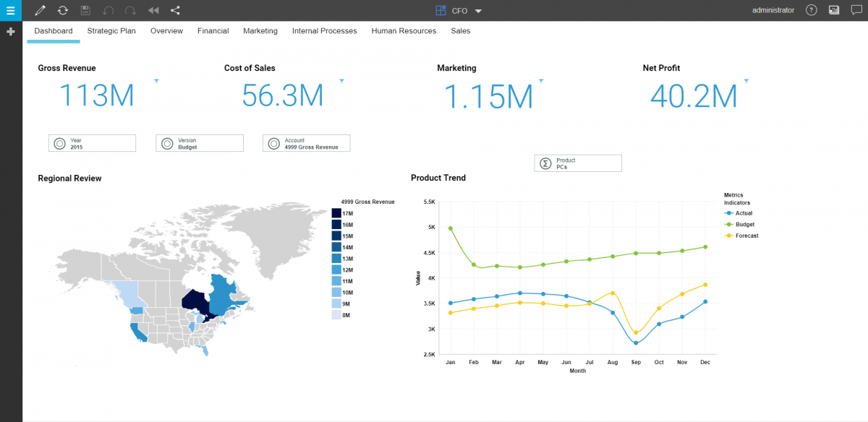Click the report icon next to the chat icon
Image resolution: width=868 pixels, height=422 pixels.
tap(833, 10)
